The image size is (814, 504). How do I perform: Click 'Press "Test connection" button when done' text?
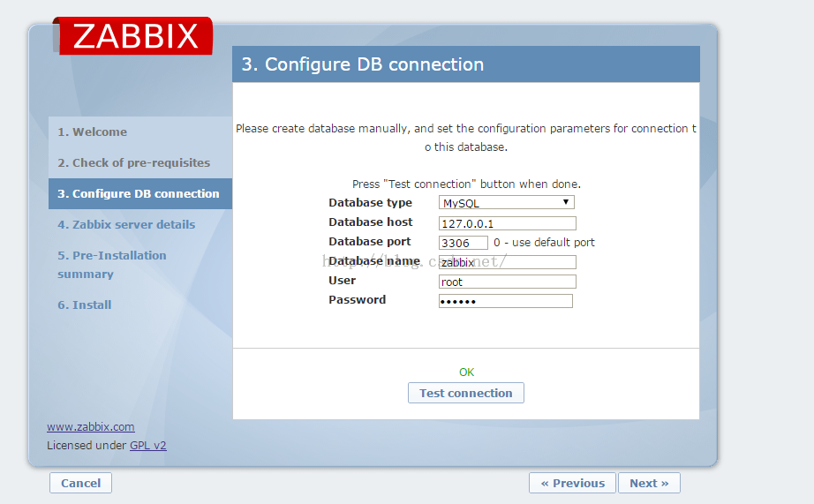click(x=466, y=184)
